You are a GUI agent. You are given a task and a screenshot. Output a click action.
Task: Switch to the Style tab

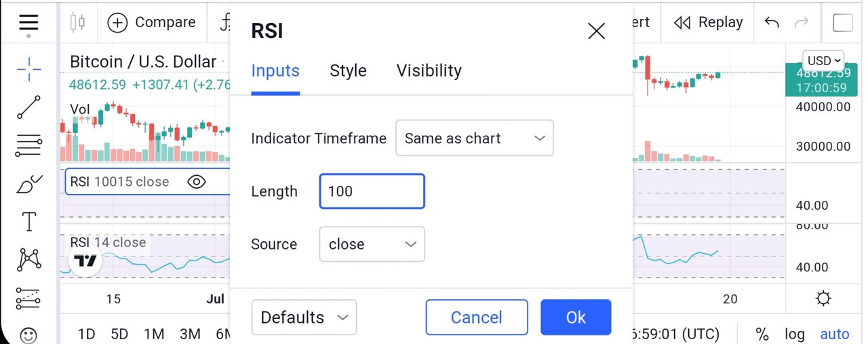[x=348, y=71]
